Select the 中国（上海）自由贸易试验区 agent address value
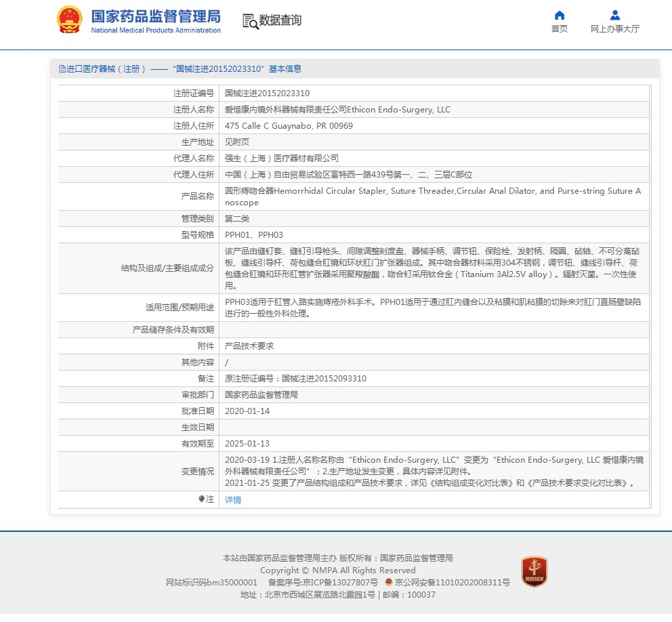This screenshot has width=672, height=622. (x=348, y=175)
